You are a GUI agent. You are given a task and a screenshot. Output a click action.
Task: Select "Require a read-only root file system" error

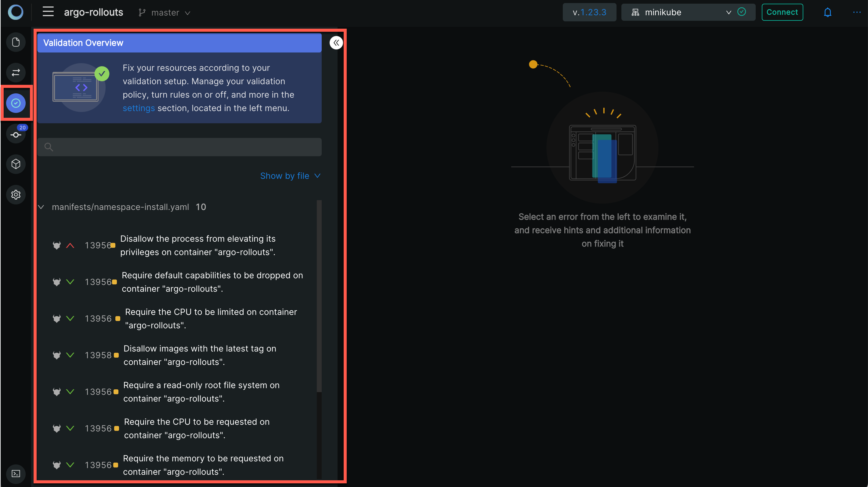click(x=201, y=392)
